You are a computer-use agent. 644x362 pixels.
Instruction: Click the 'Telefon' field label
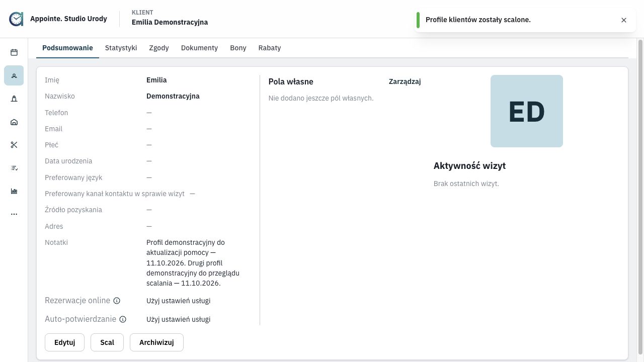tap(56, 113)
